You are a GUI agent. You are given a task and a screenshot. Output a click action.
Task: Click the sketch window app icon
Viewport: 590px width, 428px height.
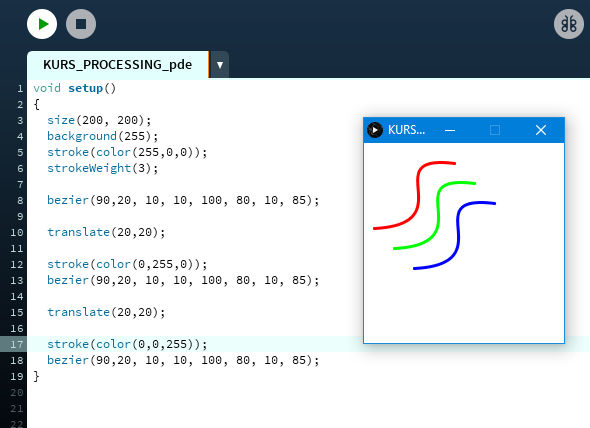point(375,130)
